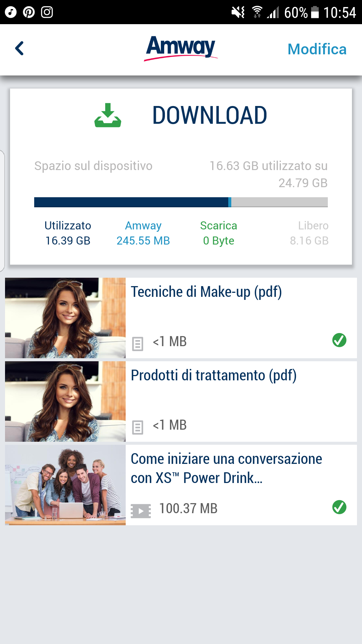Tap green checkmark on Tecniche di Make-up
The image size is (362, 644).
[339, 340]
